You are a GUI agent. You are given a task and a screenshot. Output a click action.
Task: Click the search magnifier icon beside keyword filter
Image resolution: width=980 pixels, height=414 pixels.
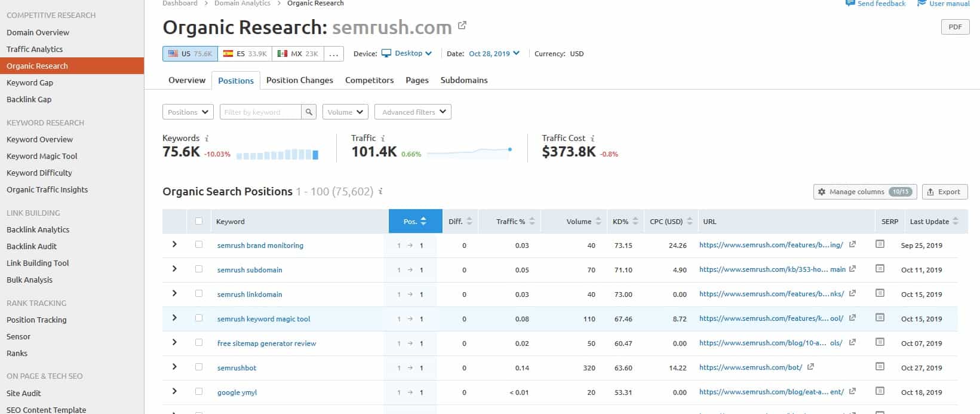coord(309,112)
